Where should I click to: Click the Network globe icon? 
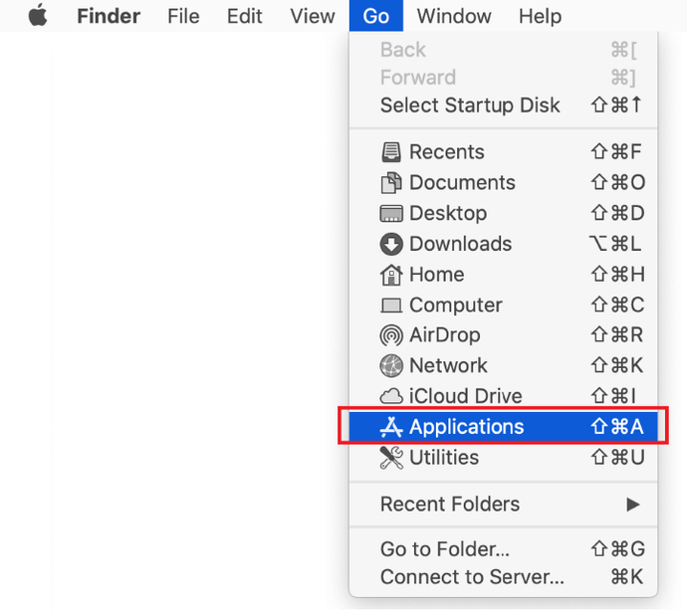click(391, 366)
